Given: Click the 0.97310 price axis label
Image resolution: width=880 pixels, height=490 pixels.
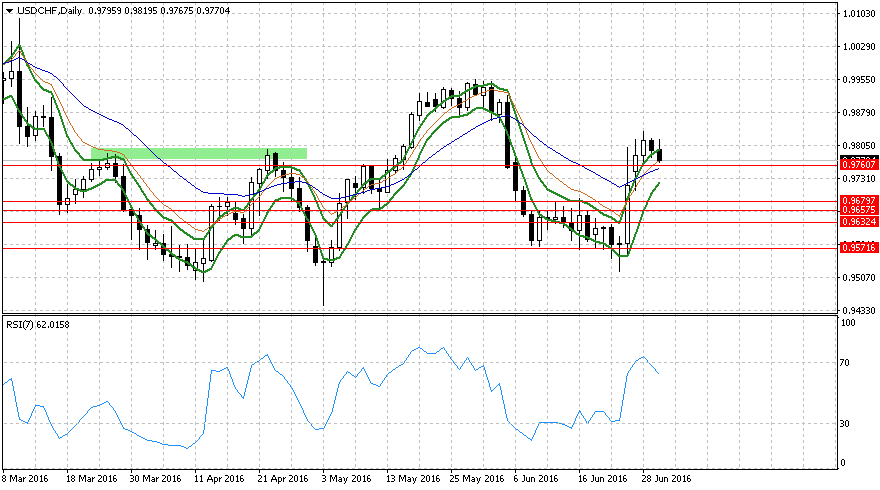Looking at the screenshot, I should [x=859, y=178].
